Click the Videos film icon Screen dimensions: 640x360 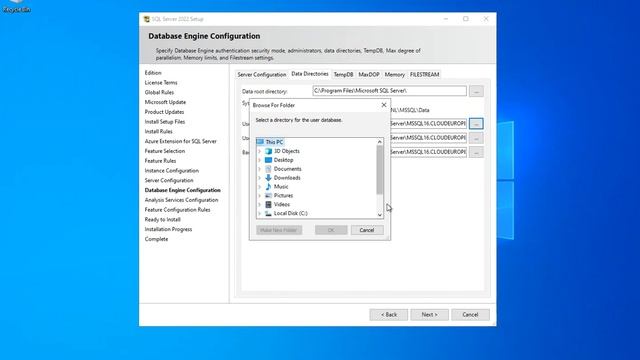(268, 204)
